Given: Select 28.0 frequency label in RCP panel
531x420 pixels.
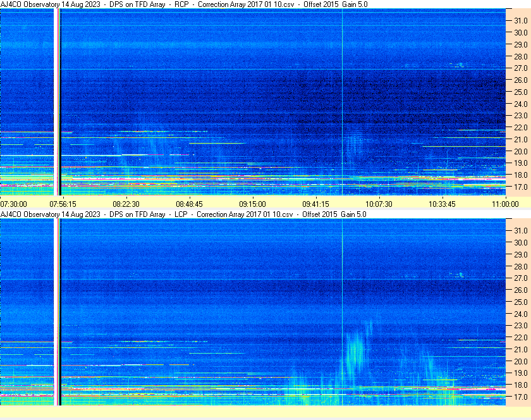Looking at the screenshot, I should 521,56.
